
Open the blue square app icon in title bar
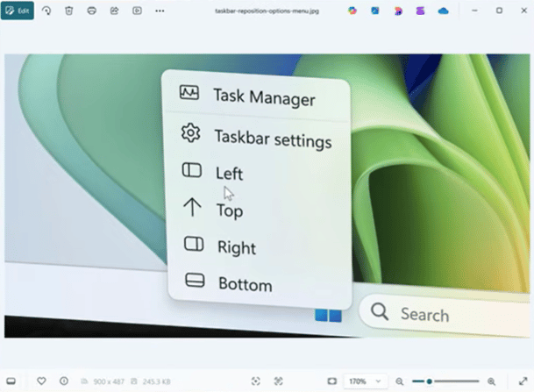pos(375,11)
